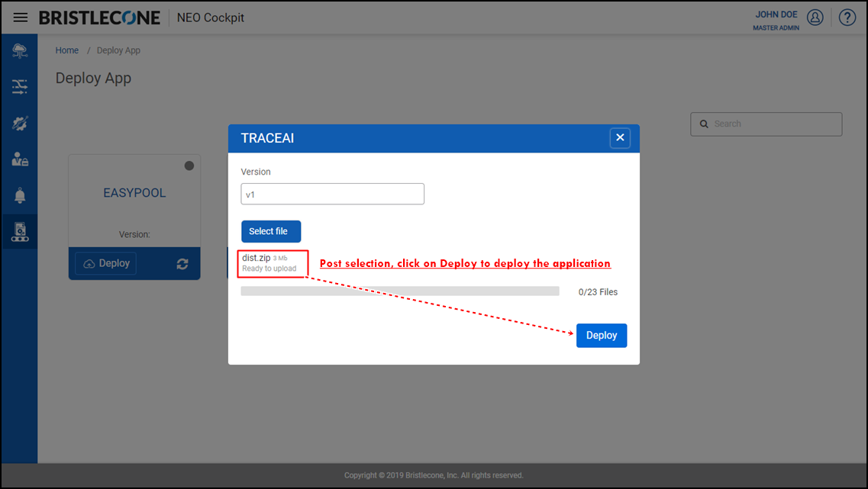Click the Ready to upload status text
868x489 pixels.
[x=269, y=269]
